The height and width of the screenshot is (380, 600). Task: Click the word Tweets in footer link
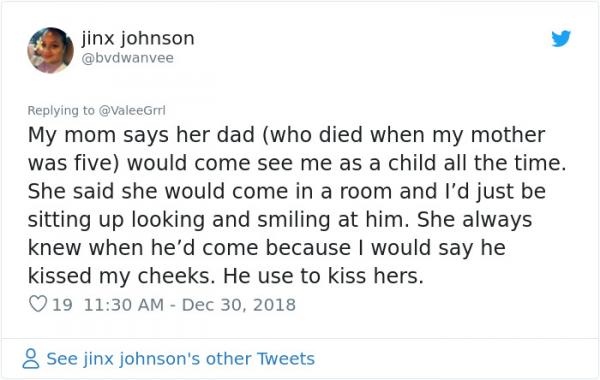coord(286,359)
